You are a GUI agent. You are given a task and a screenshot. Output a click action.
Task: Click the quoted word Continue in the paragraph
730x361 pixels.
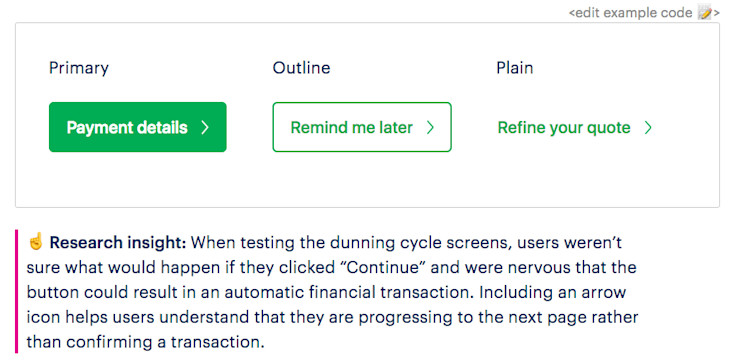pyautogui.click(x=385, y=268)
